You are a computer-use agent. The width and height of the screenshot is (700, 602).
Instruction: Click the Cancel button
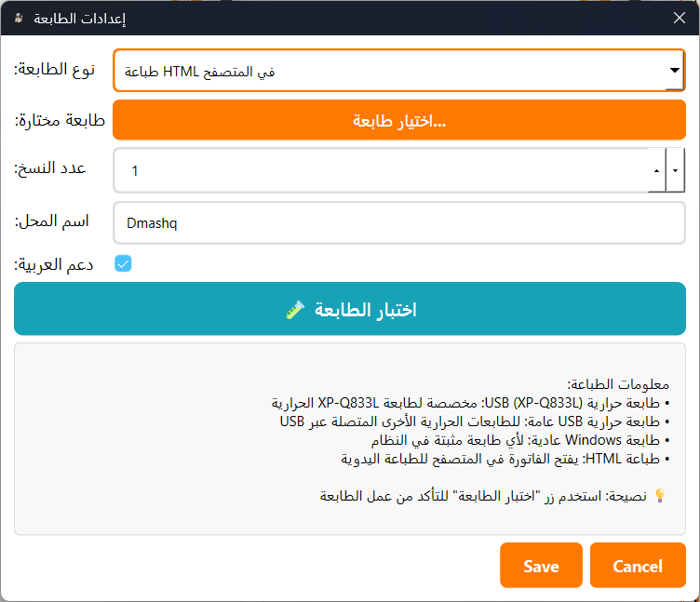pyautogui.click(x=638, y=566)
